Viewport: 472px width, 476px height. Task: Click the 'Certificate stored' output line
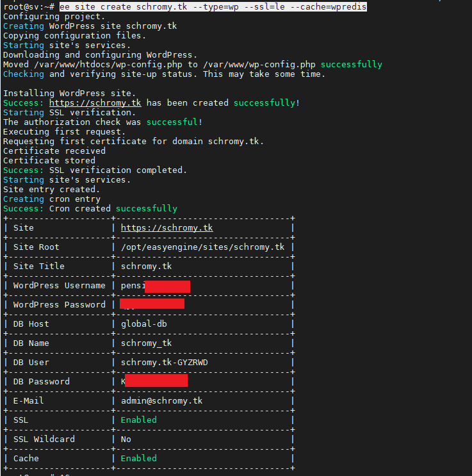(49, 161)
